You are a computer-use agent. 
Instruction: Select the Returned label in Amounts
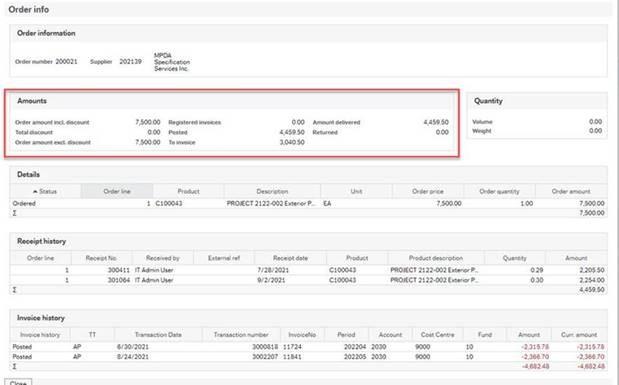325,132
